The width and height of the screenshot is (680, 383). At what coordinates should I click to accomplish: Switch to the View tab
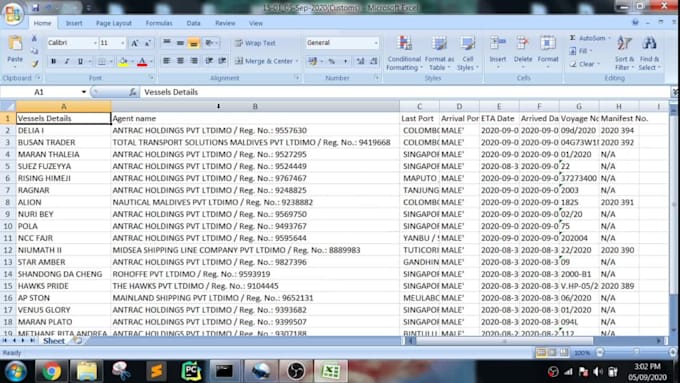(x=255, y=23)
